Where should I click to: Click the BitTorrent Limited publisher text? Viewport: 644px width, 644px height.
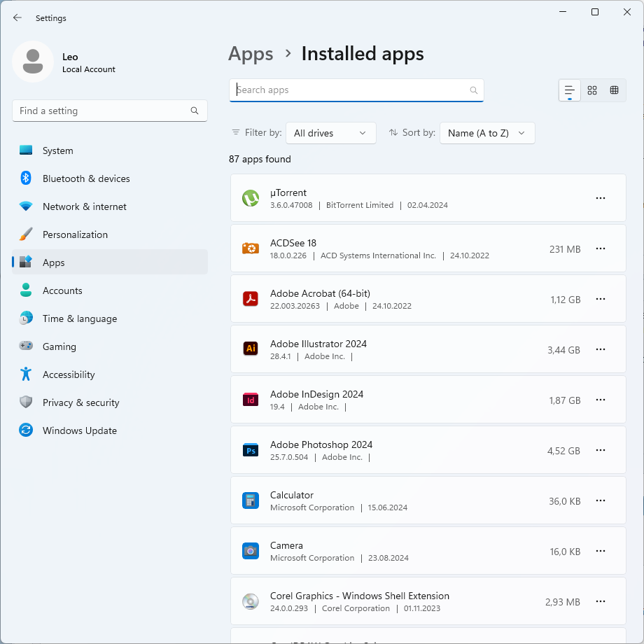(359, 205)
